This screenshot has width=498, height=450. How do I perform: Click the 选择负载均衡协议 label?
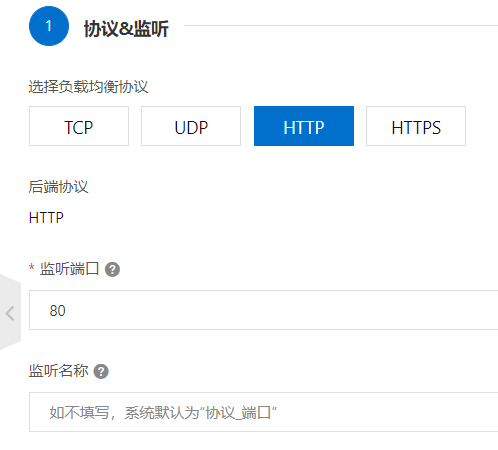click(x=88, y=87)
